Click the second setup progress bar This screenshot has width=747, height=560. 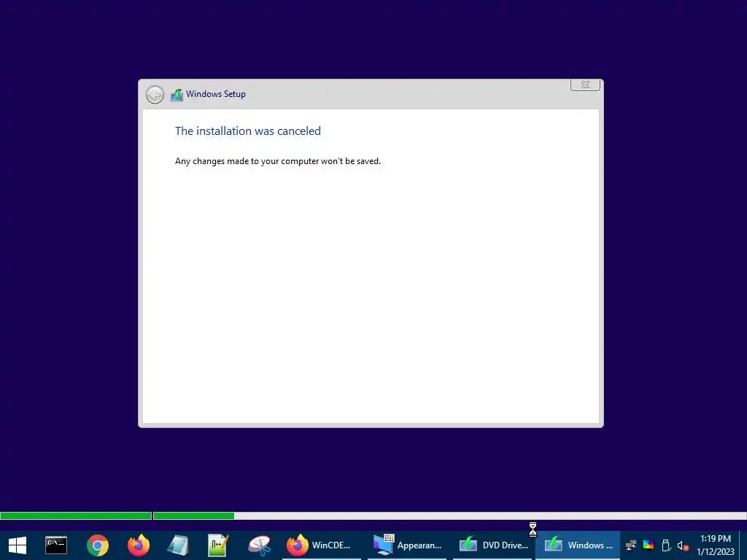449,516
